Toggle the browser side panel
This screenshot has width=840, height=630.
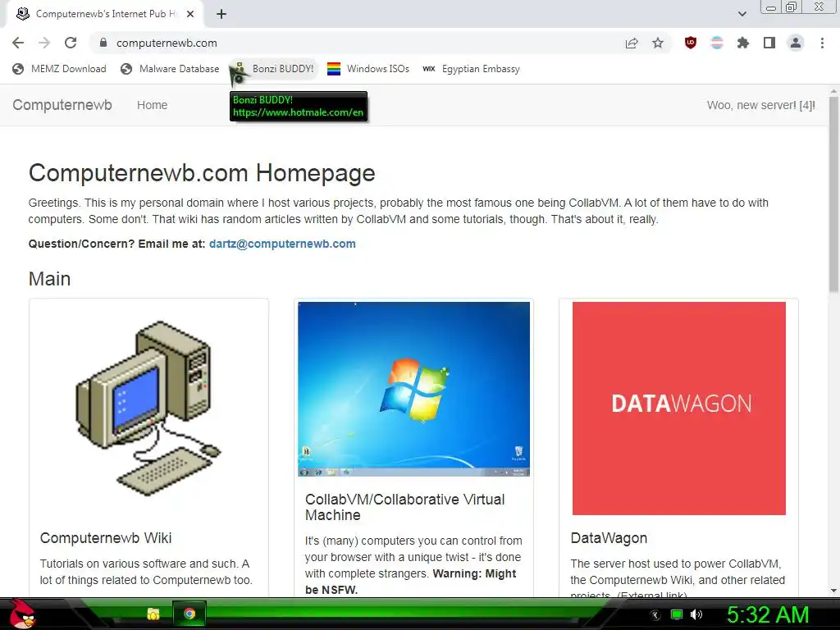(x=769, y=43)
